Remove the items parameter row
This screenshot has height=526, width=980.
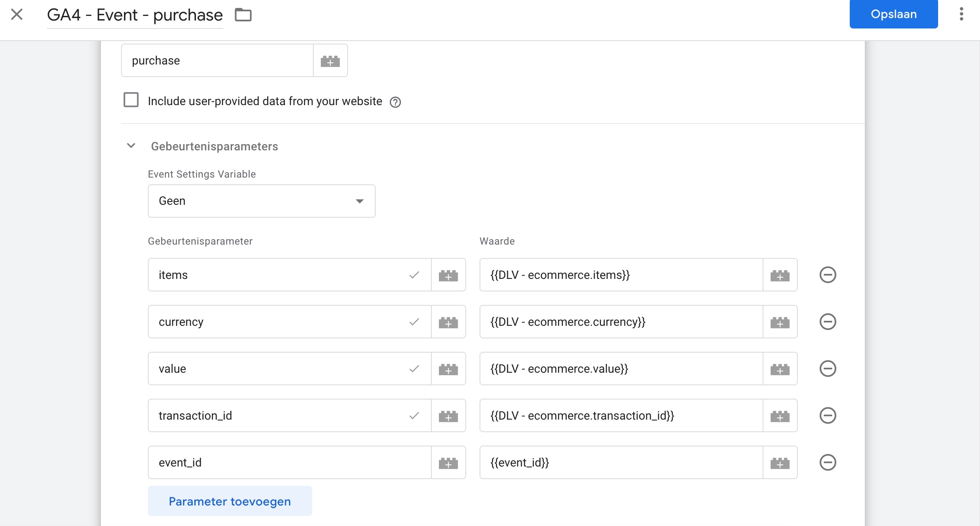click(828, 275)
